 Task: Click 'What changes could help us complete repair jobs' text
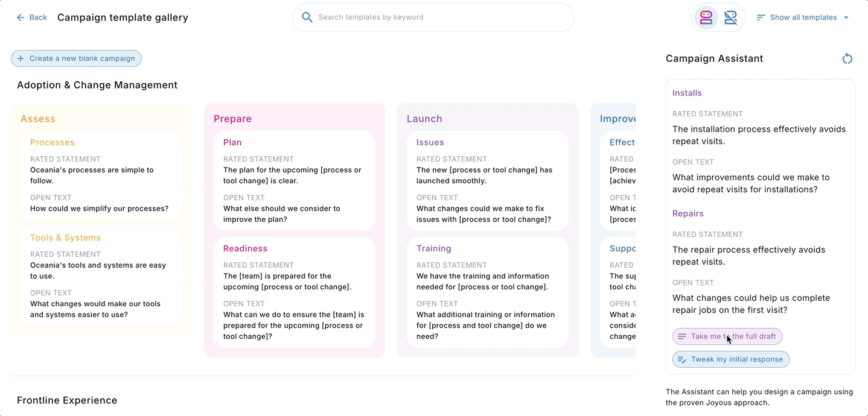coord(751,304)
